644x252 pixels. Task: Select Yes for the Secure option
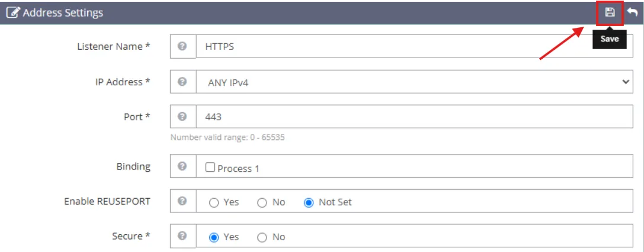click(x=213, y=237)
